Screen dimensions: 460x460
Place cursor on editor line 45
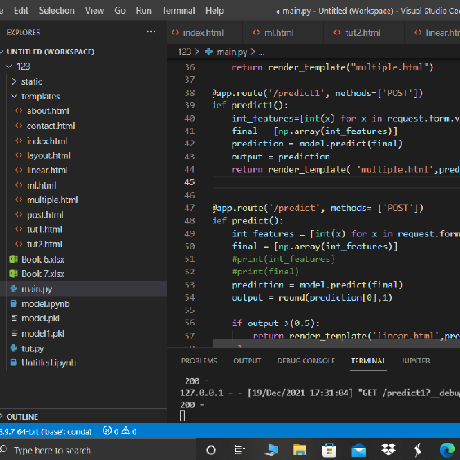[336, 182]
